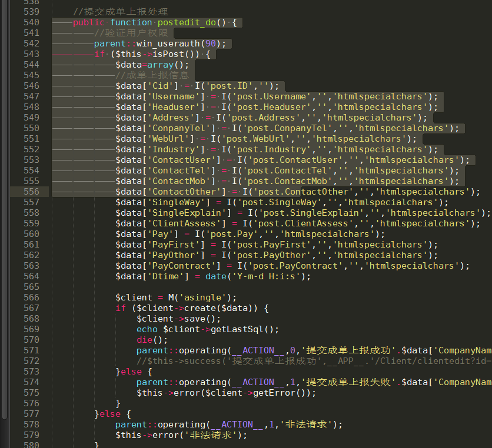Click line number 566 in the gutter
Image resolution: width=492 pixels, height=448 pixels.
pyautogui.click(x=31, y=298)
